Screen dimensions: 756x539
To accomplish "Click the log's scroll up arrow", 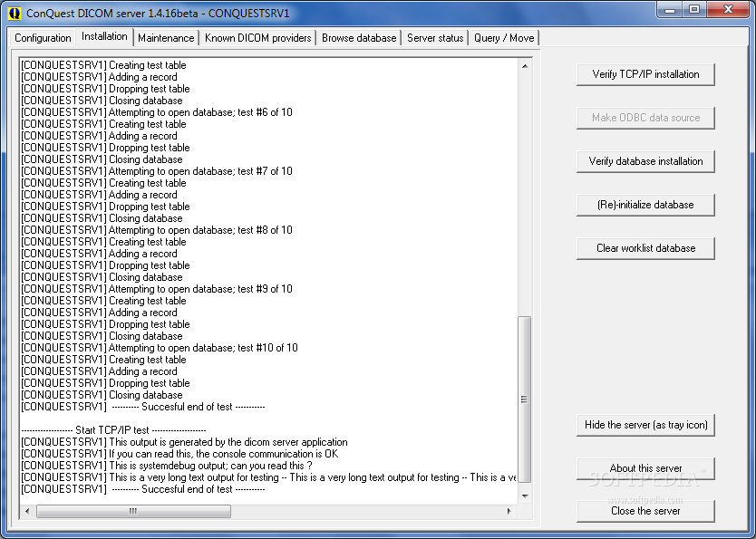I will coord(525,66).
